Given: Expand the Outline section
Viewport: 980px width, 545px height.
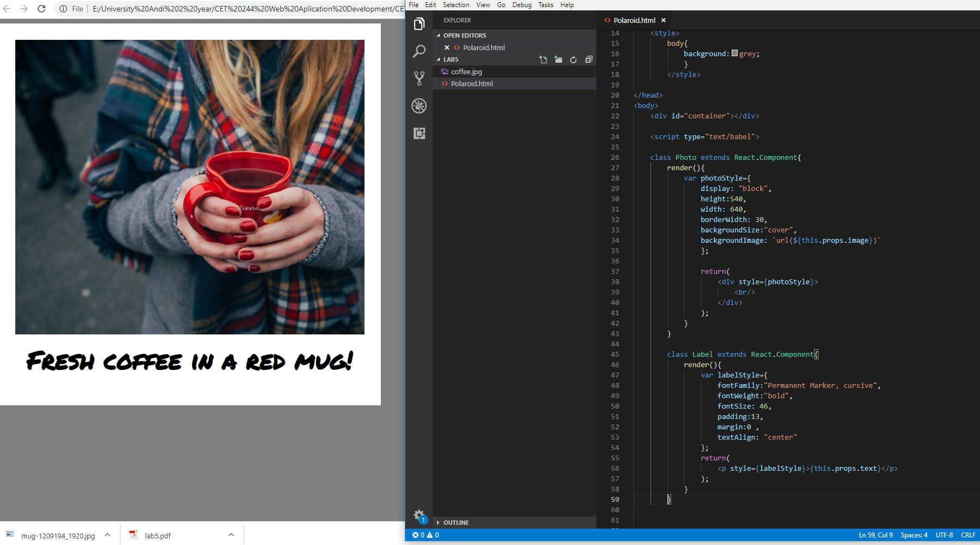Looking at the screenshot, I should click(456, 523).
